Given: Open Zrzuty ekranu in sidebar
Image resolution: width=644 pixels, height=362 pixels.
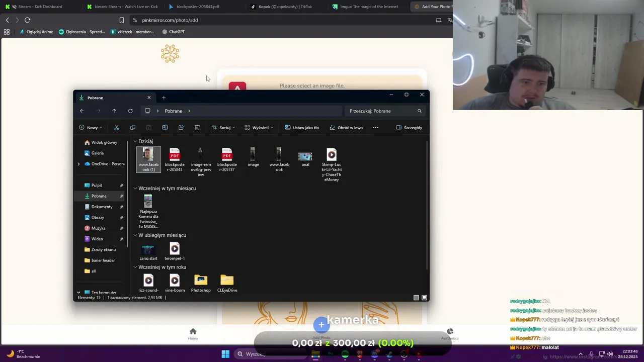Looking at the screenshot, I should (x=104, y=250).
